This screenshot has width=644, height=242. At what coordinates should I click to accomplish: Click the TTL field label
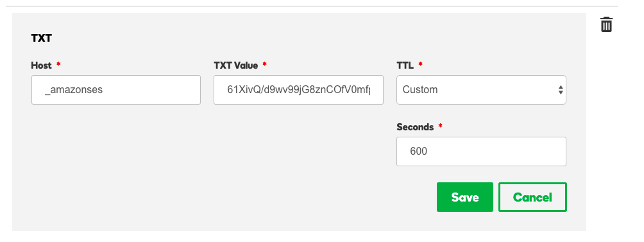click(x=405, y=65)
